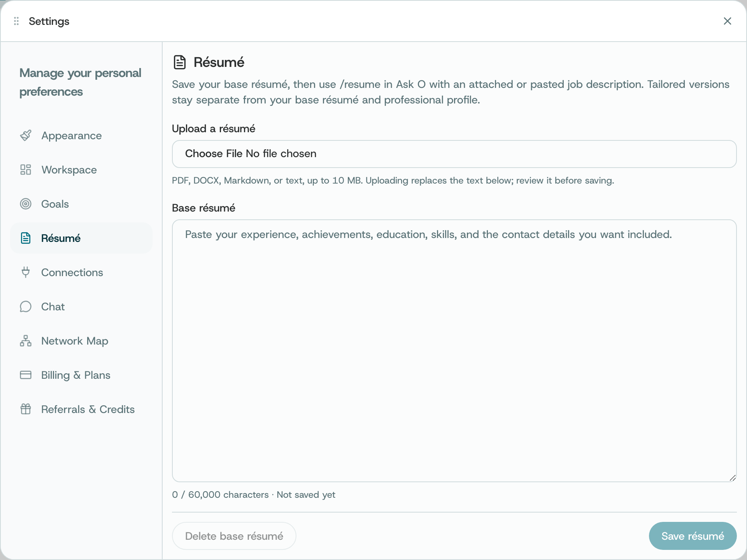
Task: Select the Connections settings tab
Action: (81, 273)
